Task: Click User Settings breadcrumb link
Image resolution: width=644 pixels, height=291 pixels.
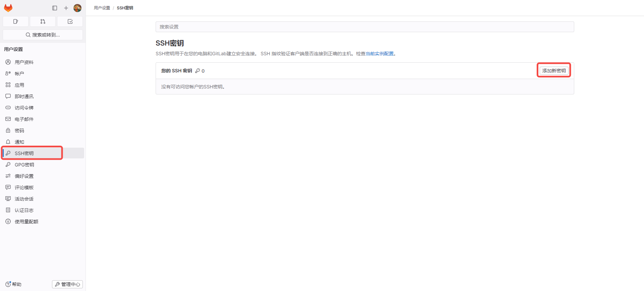Action: (x=102, y=8)
